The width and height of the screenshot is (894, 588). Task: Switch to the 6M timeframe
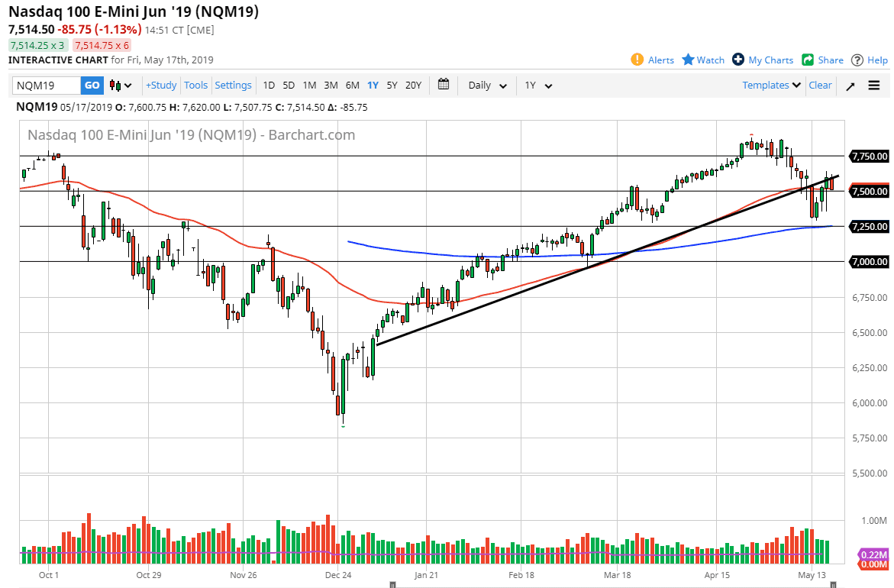pos(352,86)
